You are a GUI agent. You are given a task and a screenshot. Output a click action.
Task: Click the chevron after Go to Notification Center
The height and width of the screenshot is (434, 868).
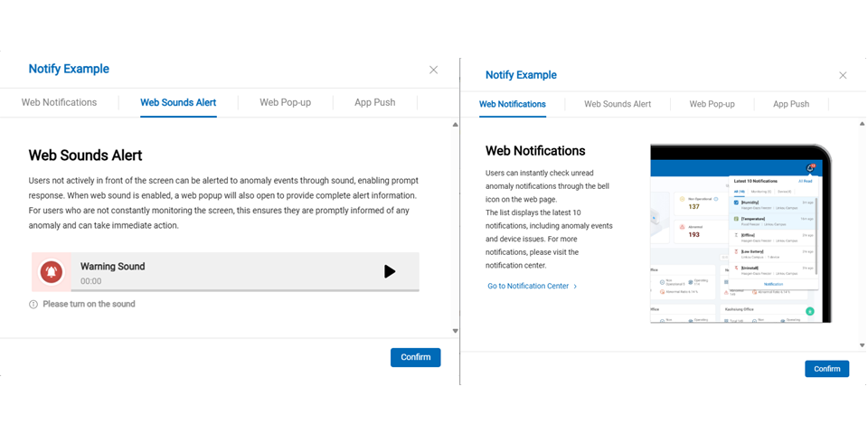[575, 287]
